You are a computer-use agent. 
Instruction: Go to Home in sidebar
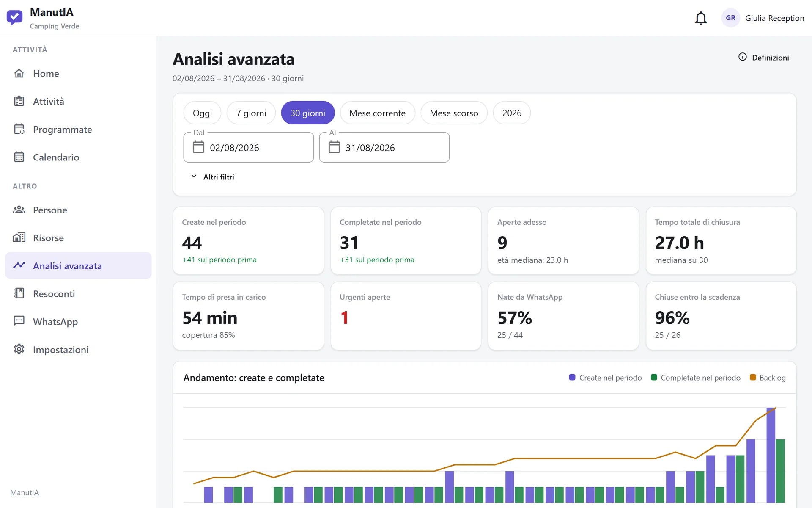pos(78,73)
